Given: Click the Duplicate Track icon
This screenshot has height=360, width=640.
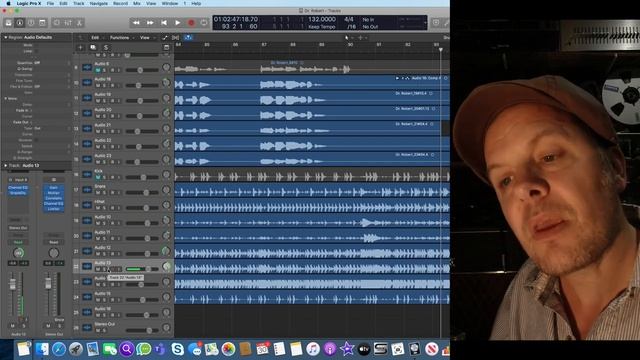Looking at the screenshot, I should coord(93,47).
